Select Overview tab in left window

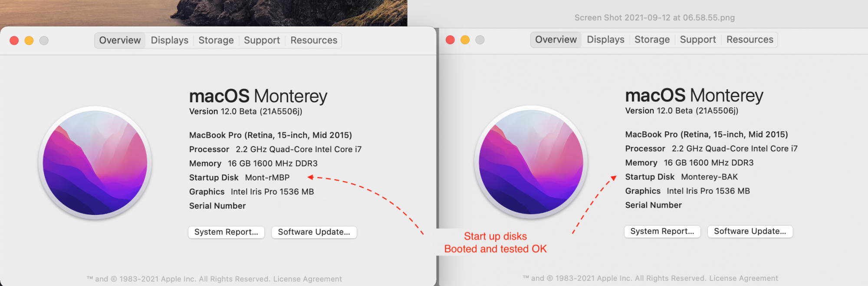pos(120,40)
